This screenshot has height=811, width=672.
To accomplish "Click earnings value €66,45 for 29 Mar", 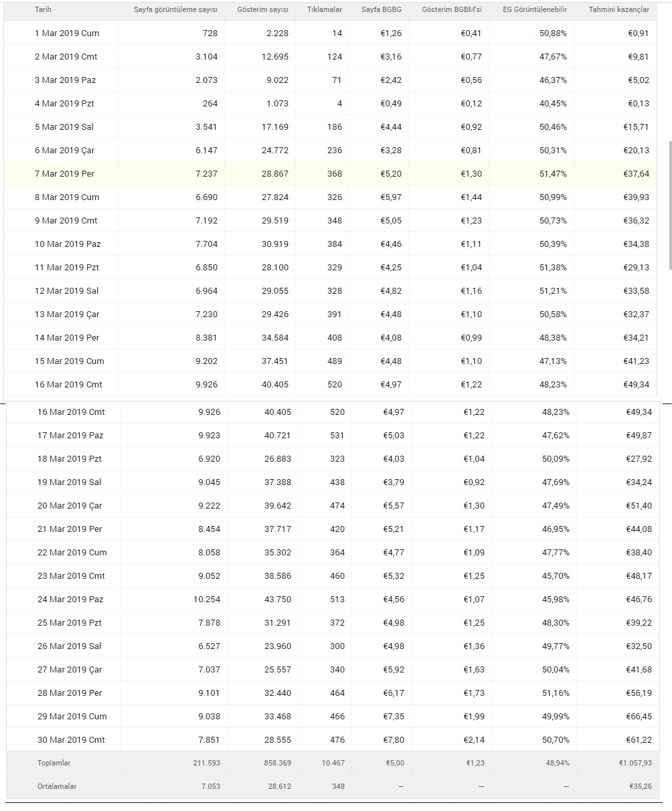I will click(638, 716).
